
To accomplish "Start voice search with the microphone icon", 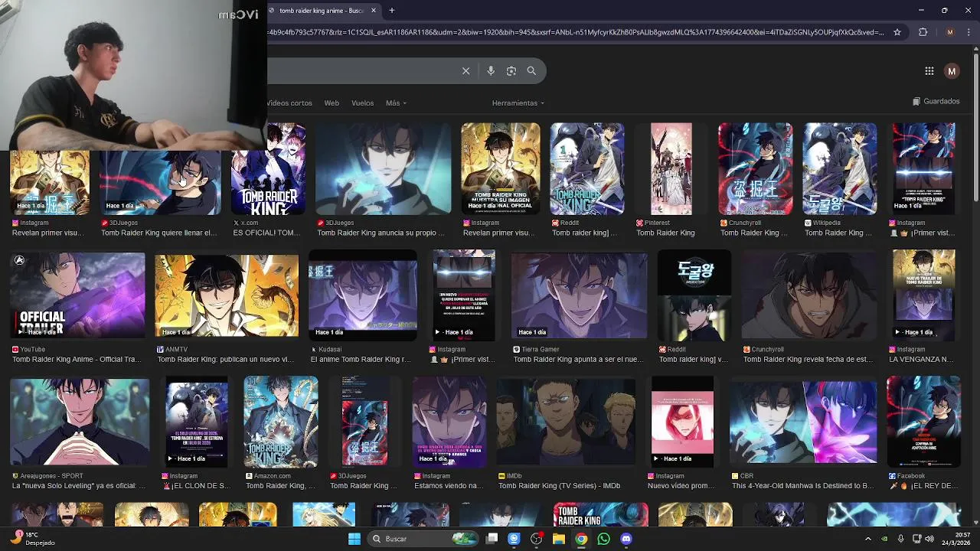I will click(x=491, y=71).
